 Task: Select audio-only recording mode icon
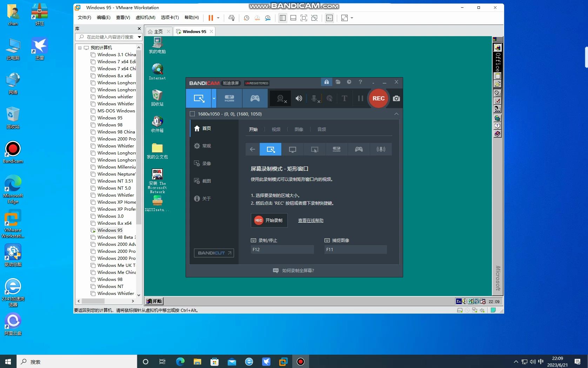point(381,149)
